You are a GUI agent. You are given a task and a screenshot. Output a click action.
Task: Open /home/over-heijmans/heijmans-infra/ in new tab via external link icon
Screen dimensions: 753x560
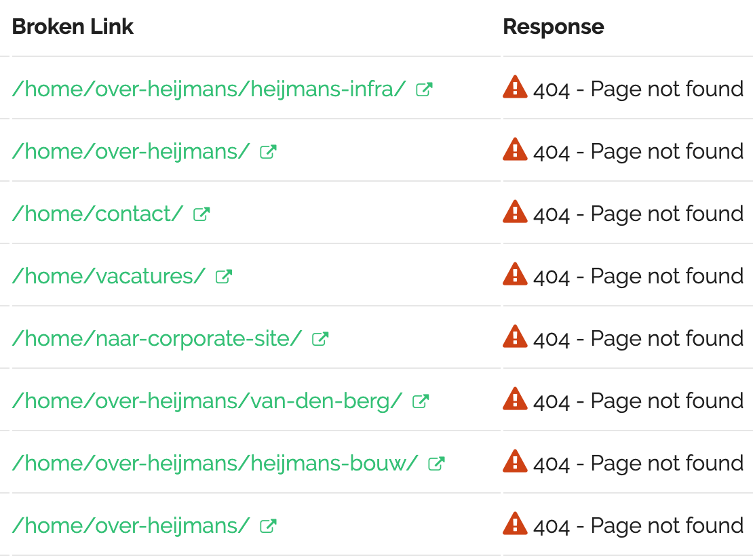click(x=424, y=87)
